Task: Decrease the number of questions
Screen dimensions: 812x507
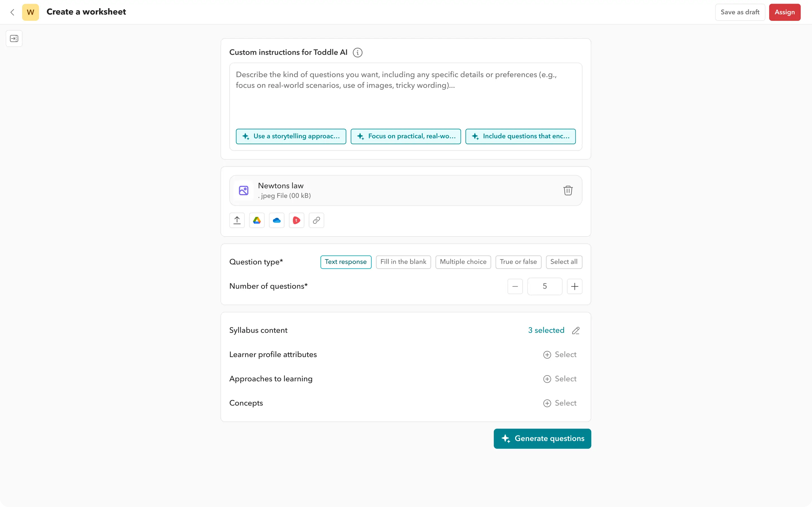Action: pyautogui.click(x=515, y=286)
